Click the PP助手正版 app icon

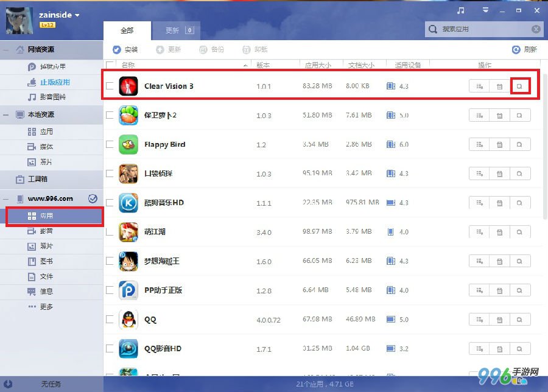coord(128,290)
